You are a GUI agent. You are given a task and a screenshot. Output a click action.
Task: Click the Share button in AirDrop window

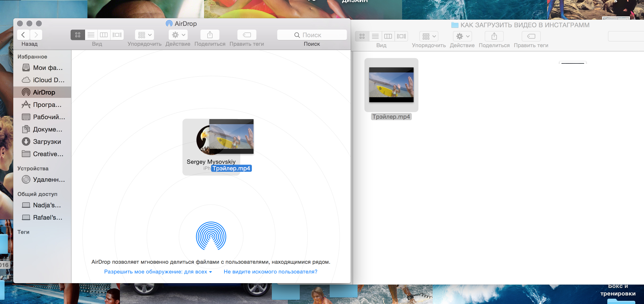(x=210, y=35)
